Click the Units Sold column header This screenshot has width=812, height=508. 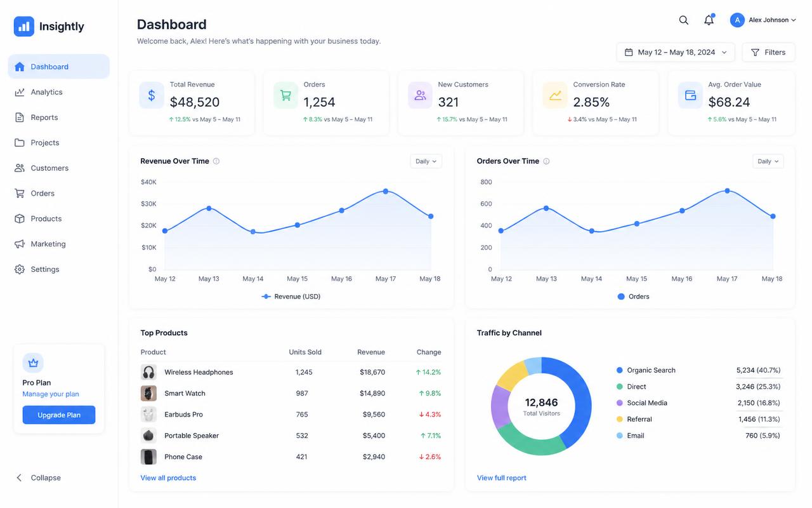[305, 352]
